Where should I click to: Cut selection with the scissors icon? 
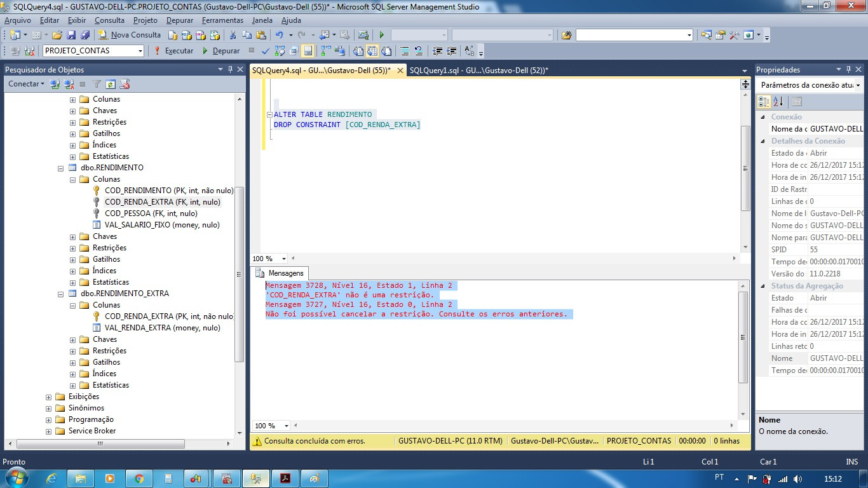click(x=233, y=35)
